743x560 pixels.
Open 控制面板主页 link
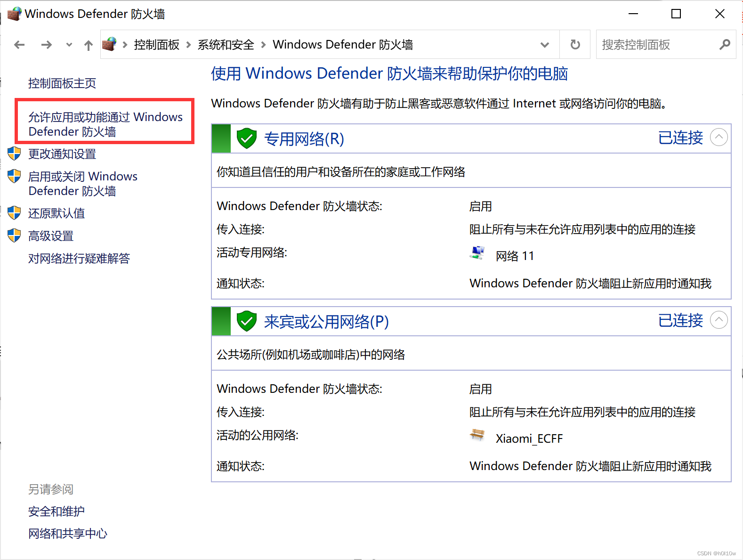[62, 83]
